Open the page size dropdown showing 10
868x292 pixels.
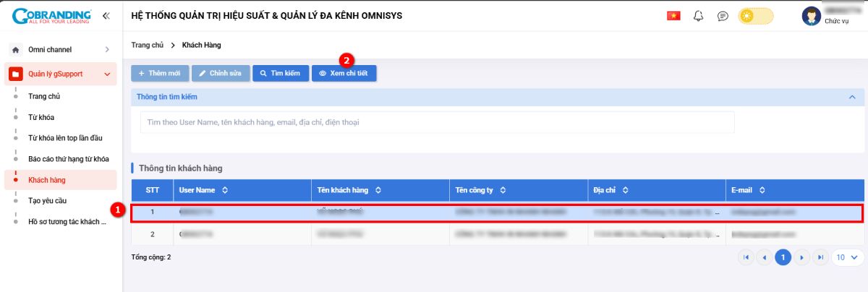click(847, 257)
